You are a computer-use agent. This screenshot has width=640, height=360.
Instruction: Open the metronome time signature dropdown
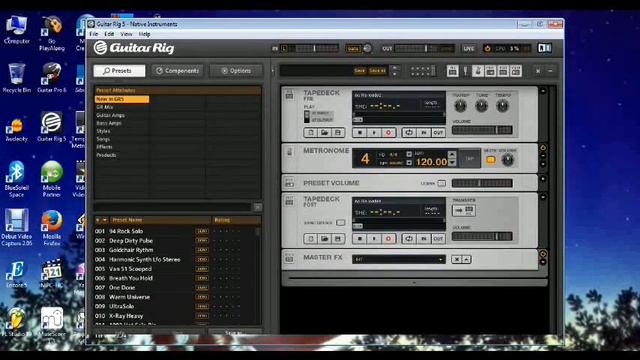[x=409, y=154]
